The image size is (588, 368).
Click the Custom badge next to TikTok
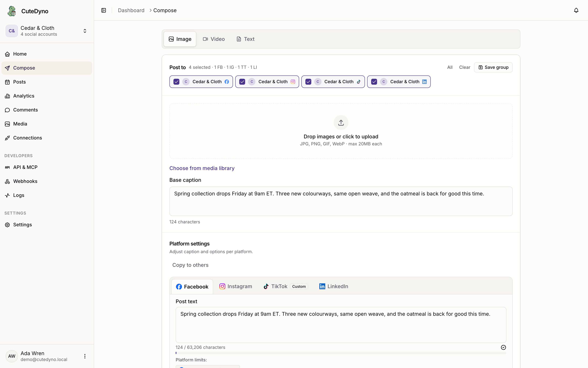pyautogui.click(x=299, y=286)
